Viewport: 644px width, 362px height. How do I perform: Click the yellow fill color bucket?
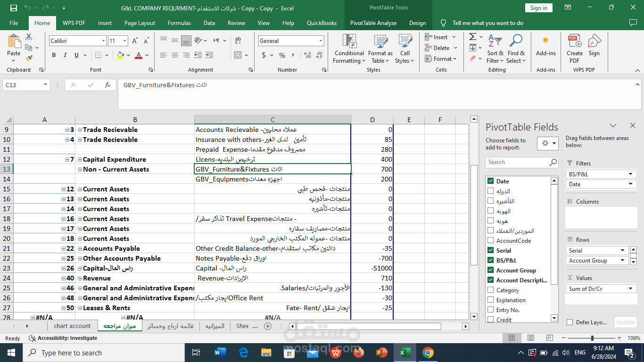[121, 55]
